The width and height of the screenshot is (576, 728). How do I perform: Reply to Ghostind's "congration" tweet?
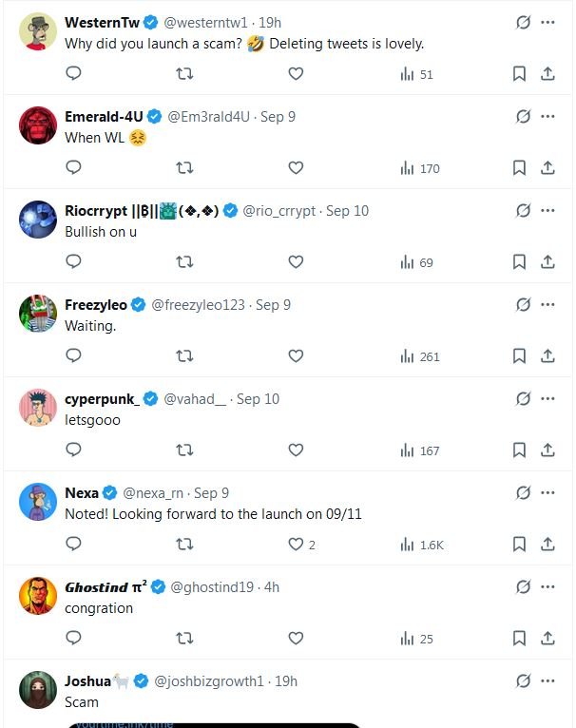(x=74, y=639)
